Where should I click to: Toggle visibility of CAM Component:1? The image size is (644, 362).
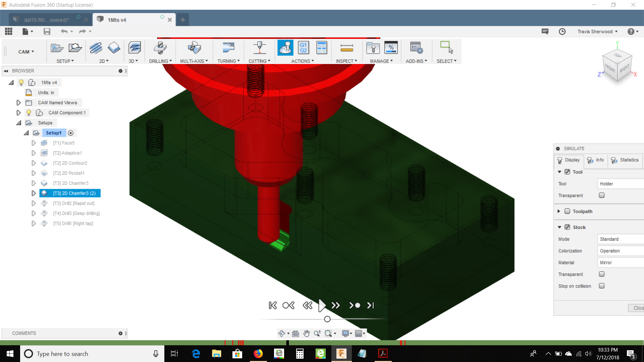pos(29,113)
